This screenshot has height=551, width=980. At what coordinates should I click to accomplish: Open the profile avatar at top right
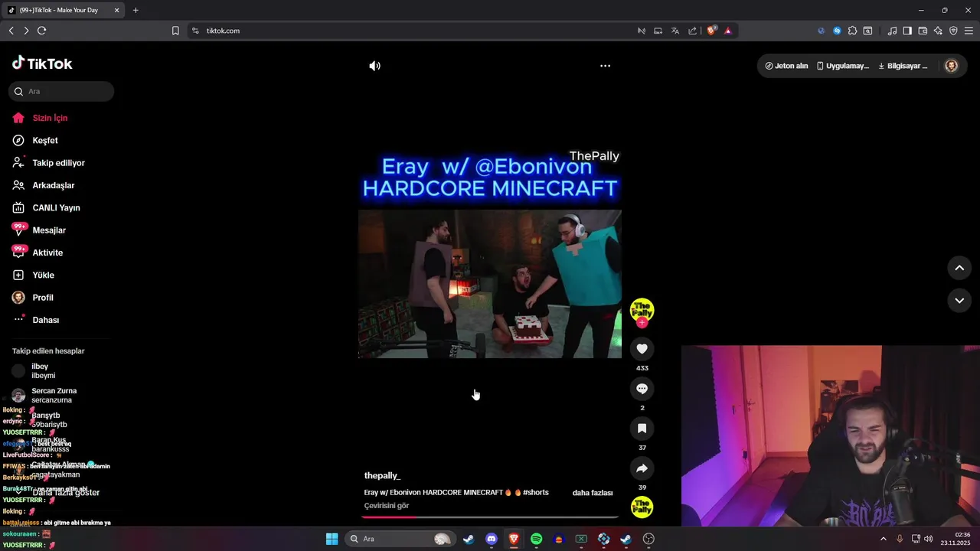[952, 66]
